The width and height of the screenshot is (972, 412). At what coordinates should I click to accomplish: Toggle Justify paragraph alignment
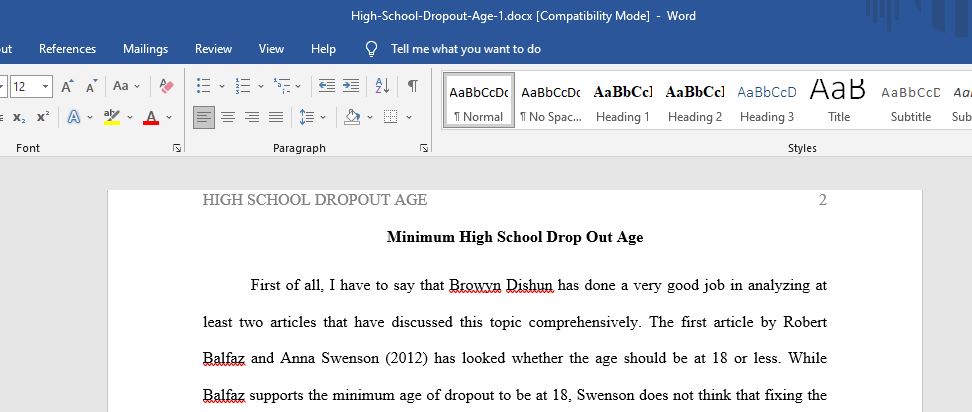[276, 117]
